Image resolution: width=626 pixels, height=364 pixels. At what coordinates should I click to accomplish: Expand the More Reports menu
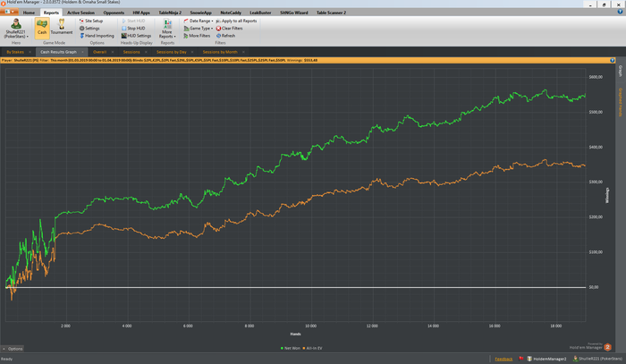click(167, 29)
